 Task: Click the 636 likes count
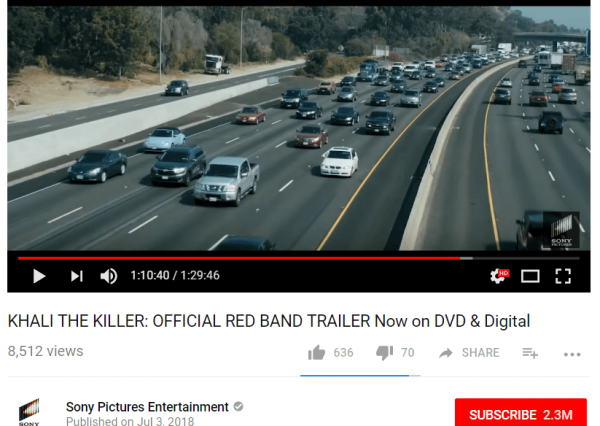coord(343,353)
